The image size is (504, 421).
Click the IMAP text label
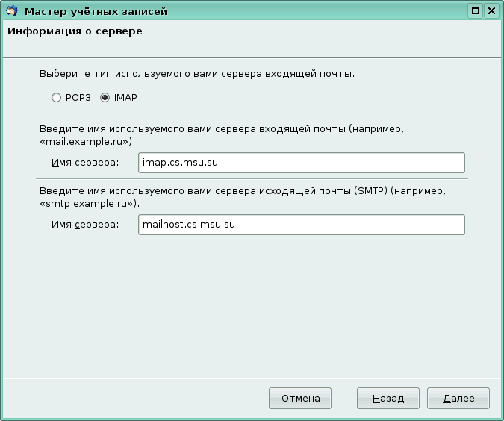125,98
